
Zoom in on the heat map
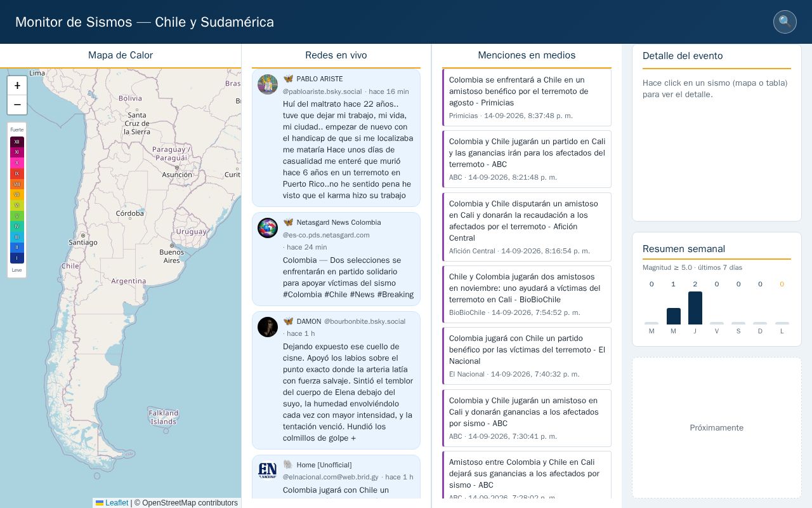(x=17, y=86)
